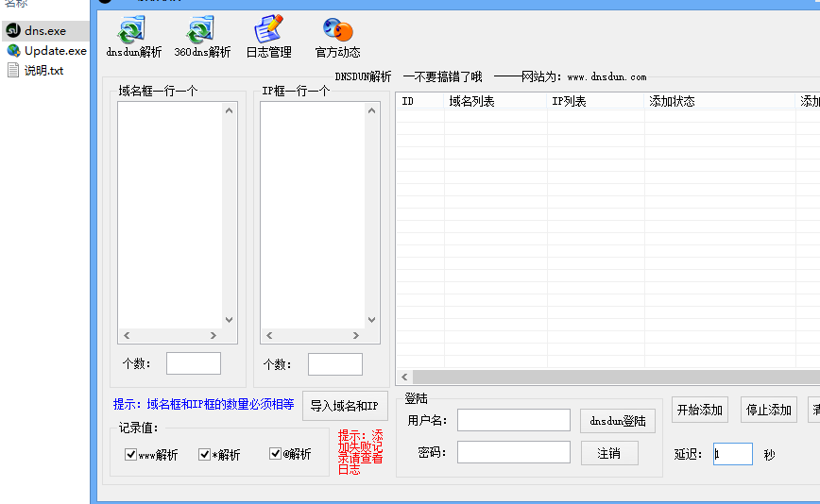The width and height of the screenshot is (820, 504).
Task: Click the 注销 logout button
Action: pos(608,454)
